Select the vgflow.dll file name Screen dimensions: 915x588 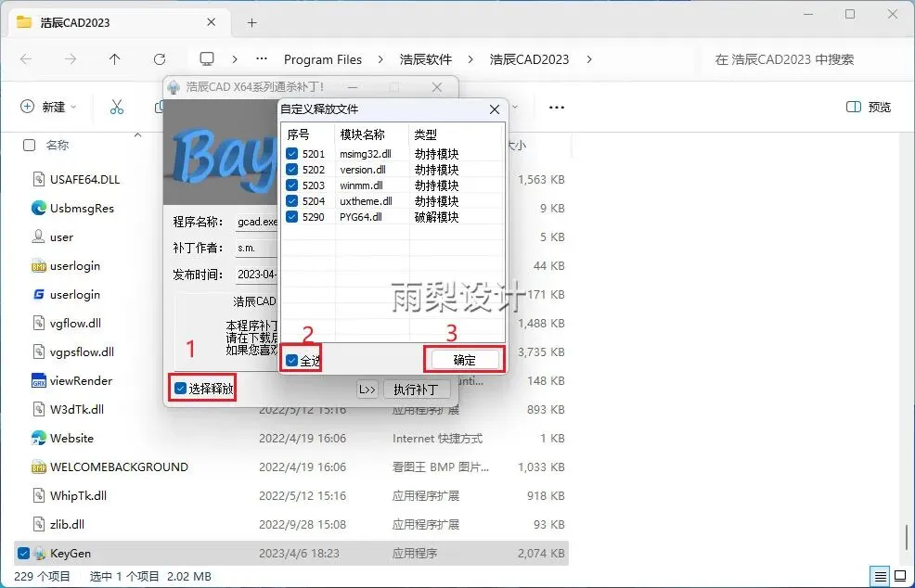[x=75, y=323]
